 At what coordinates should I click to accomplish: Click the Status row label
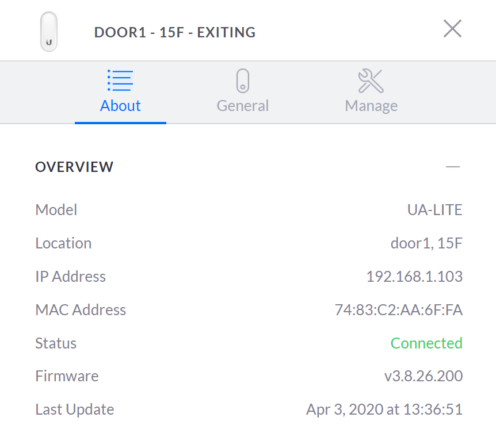pyautogui.click(x=56, y=343)
